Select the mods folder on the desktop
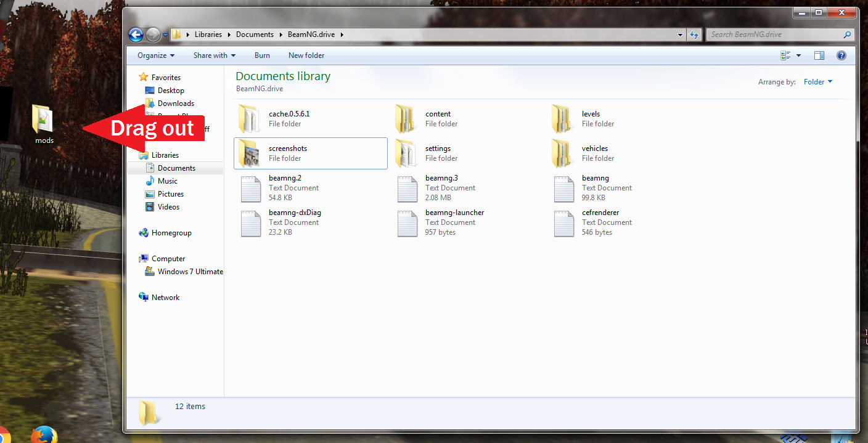Viewport: 868px width, 443px height. (43, 124)
